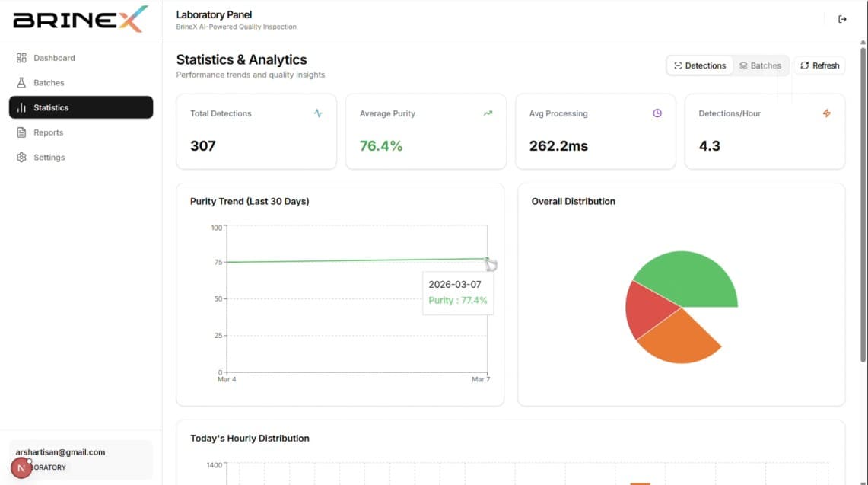Click the Batches layers icon in toggle
Viewport: 868px width, 485px height.
[743, 65]
